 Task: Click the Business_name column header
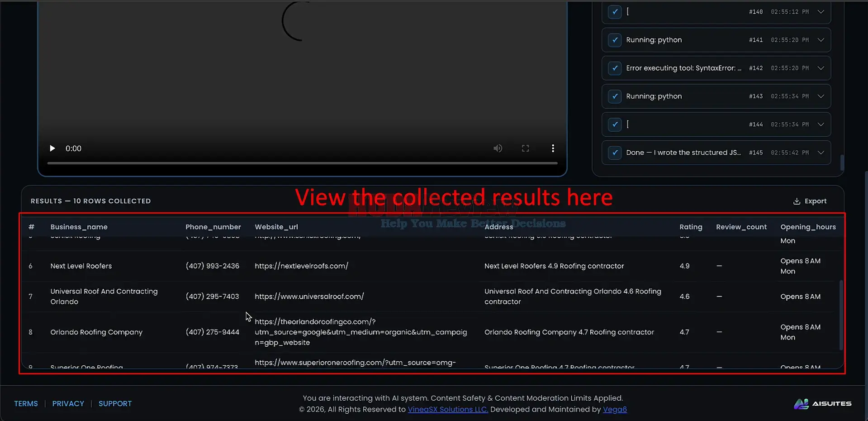click(x=79, y=227)
